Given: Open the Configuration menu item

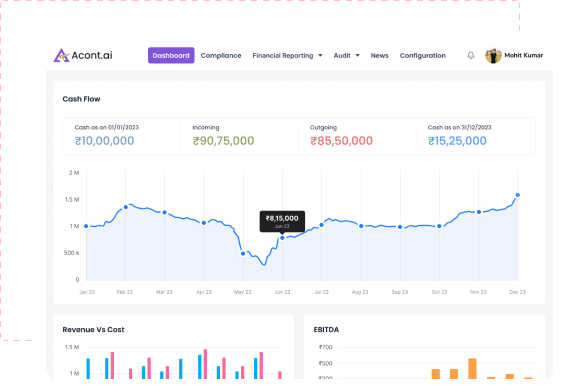Looking at the screenshot, I should pos(423,56).
